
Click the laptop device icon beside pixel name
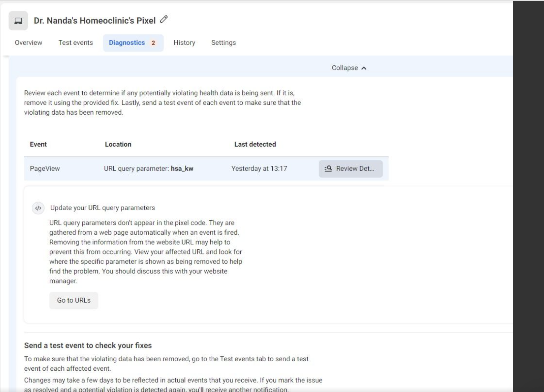(18, 21)
